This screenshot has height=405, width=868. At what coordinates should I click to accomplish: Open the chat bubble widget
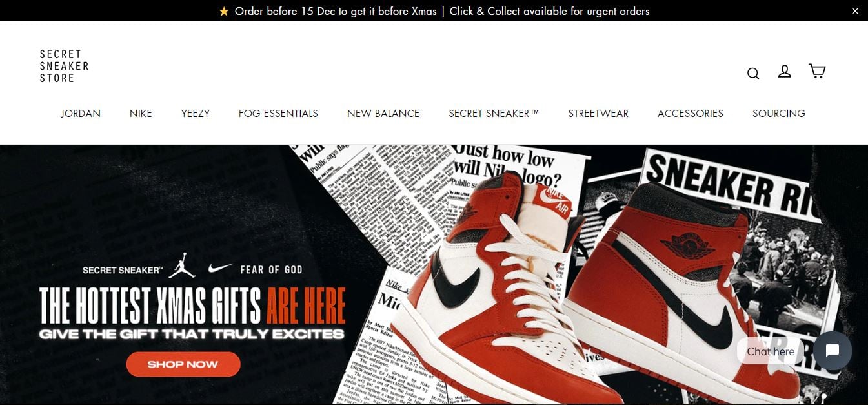[x=833, y=351]
